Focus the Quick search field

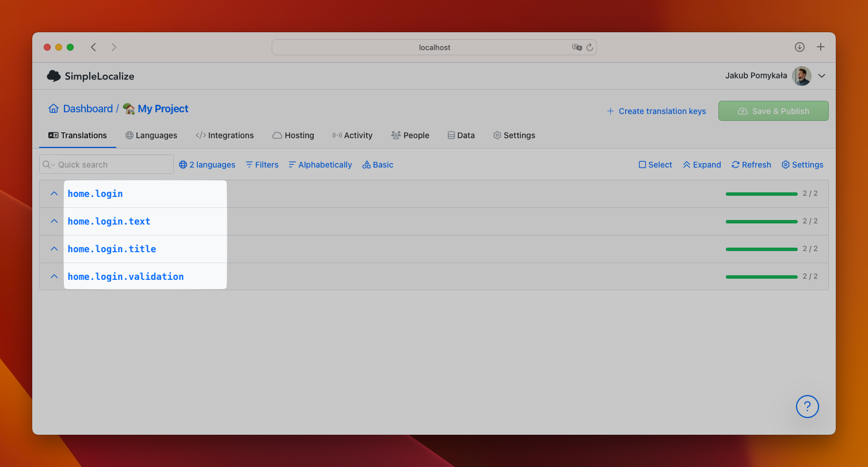click(x=106, y=164)
